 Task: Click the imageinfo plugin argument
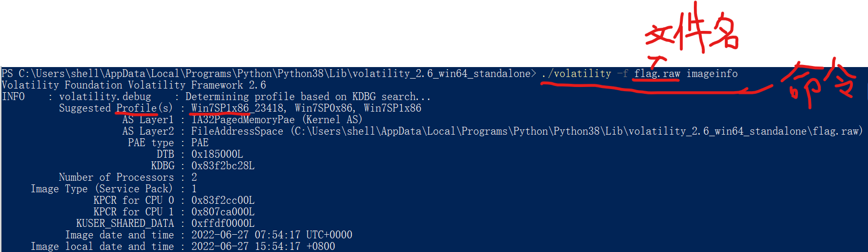[x=712, y=74]
